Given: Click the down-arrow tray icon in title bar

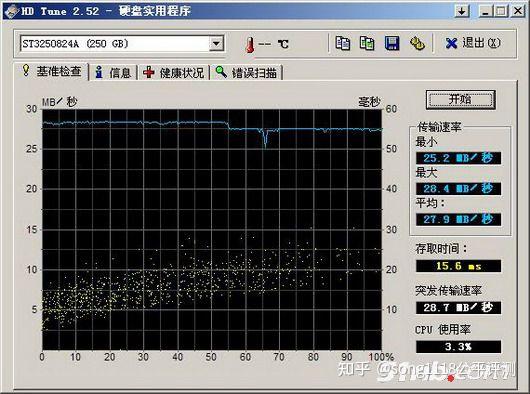Looking at the screenshot, I should pyautogui.click(x=461, y=11).
